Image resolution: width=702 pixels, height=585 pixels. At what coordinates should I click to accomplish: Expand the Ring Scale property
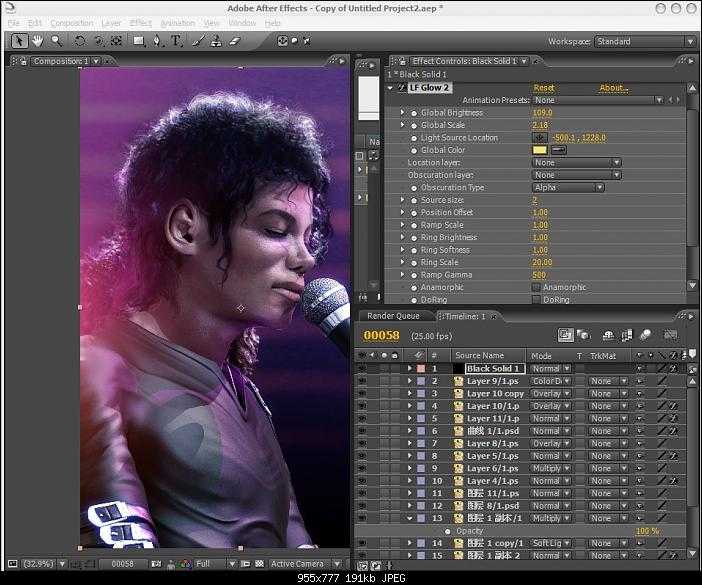(x=402, y=262)
